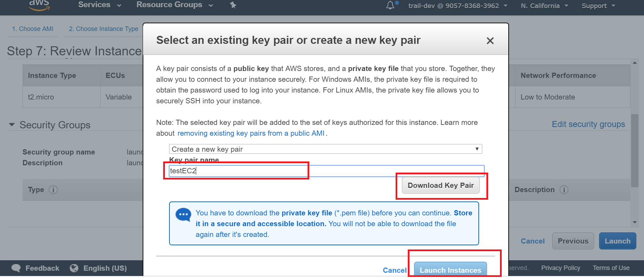Click info icon beside Description column
This screenshot has width=644, height=278.
coord(564,190)
